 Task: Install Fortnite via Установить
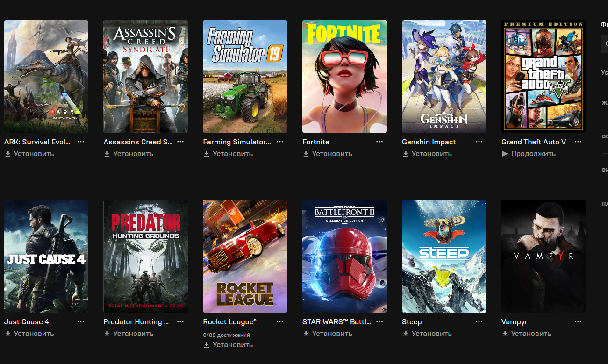click(x=328, y=154)
